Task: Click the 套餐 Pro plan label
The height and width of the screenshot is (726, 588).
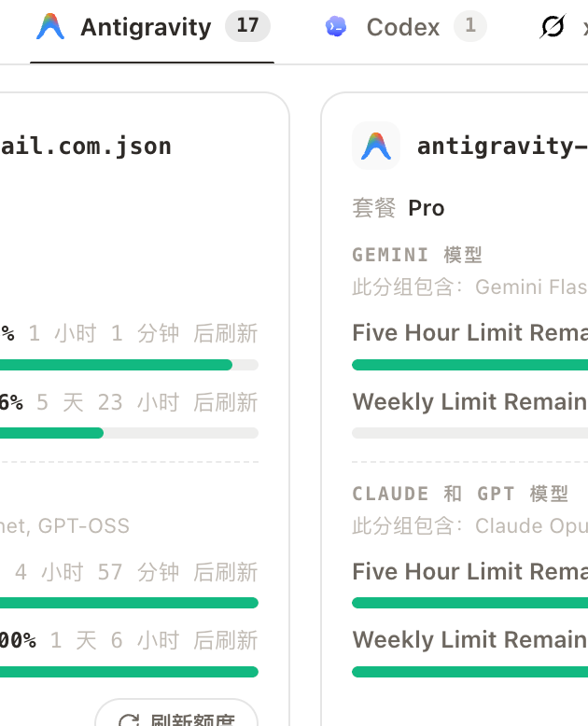Action: [399, 208]
